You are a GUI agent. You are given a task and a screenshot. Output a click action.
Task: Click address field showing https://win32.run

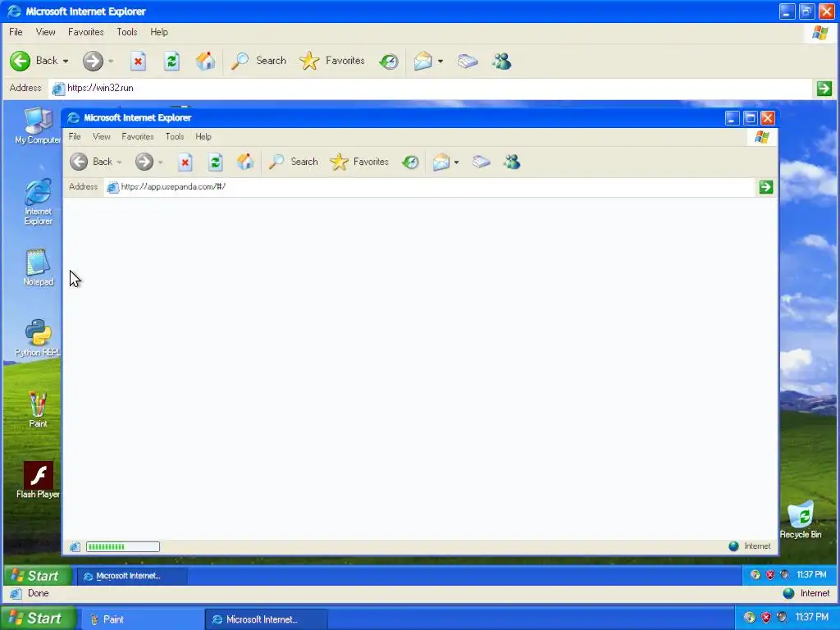[431, 89]
